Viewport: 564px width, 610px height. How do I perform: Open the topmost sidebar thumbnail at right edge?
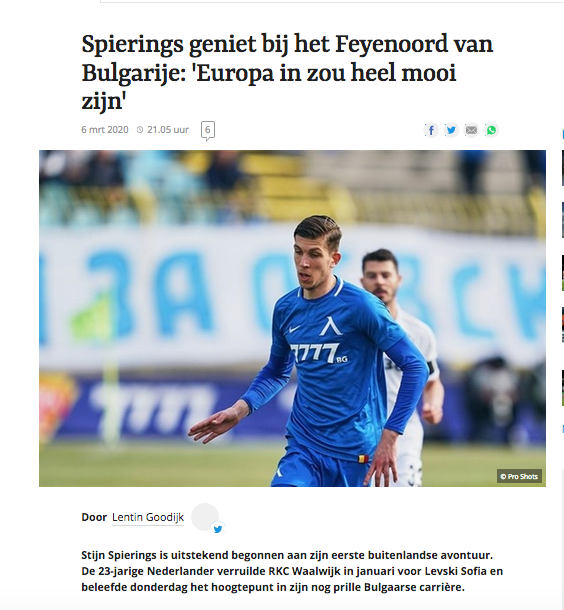pyautogui.click(x=563, y=168)
